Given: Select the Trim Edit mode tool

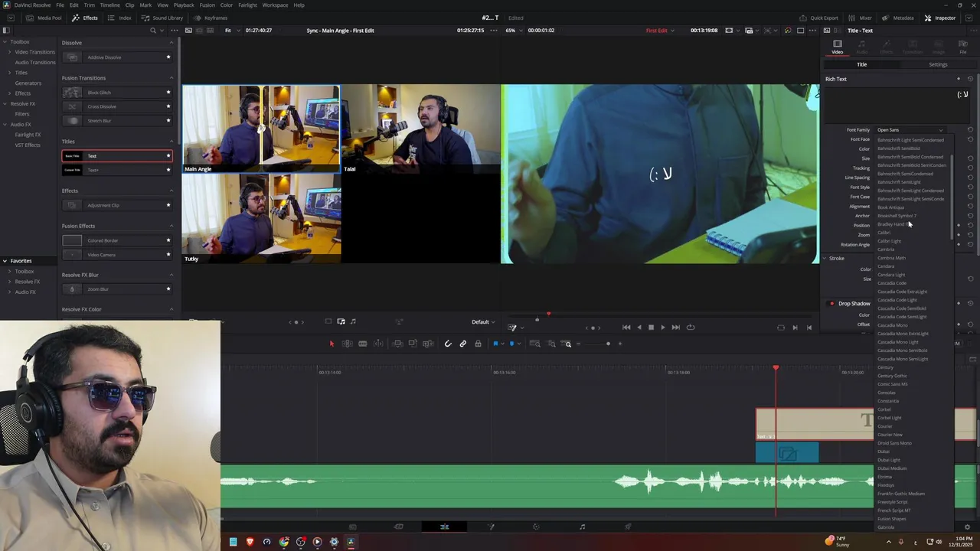Looking at the screenshot, I should point(347,344).
